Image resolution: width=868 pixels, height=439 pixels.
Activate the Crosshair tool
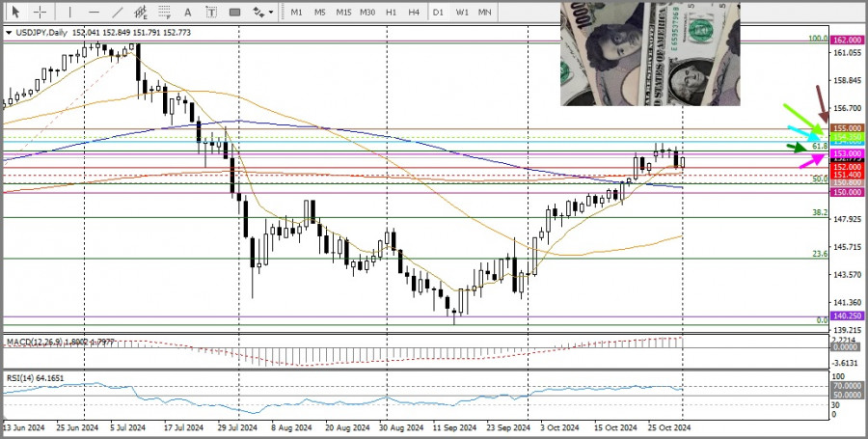coord(40,12)
